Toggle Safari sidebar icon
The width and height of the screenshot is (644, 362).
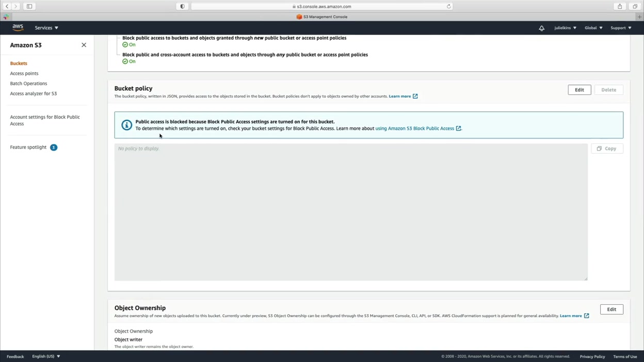click(29, 6)
